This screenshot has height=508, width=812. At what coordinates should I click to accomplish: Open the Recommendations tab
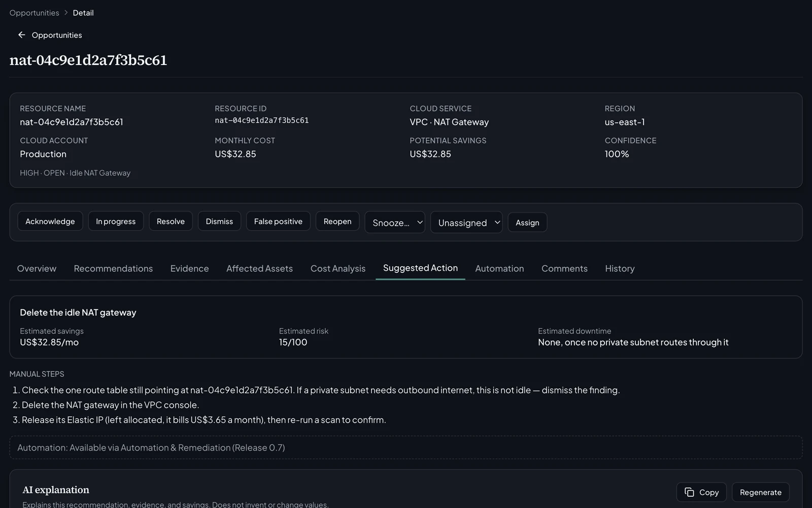[113, 268]
